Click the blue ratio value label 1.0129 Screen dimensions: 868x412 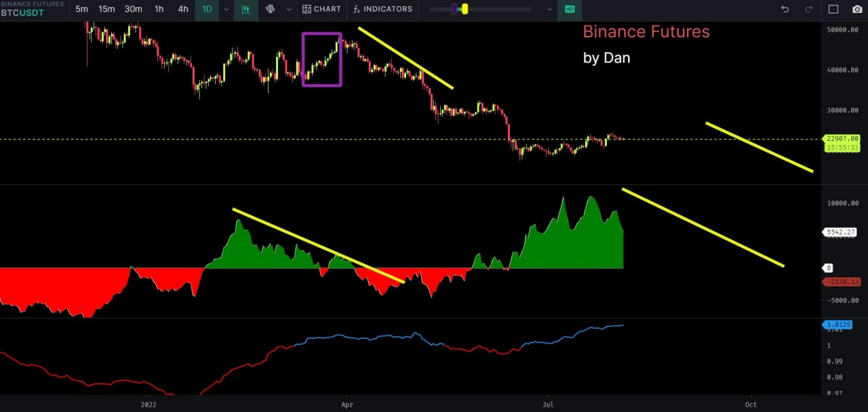837,325
